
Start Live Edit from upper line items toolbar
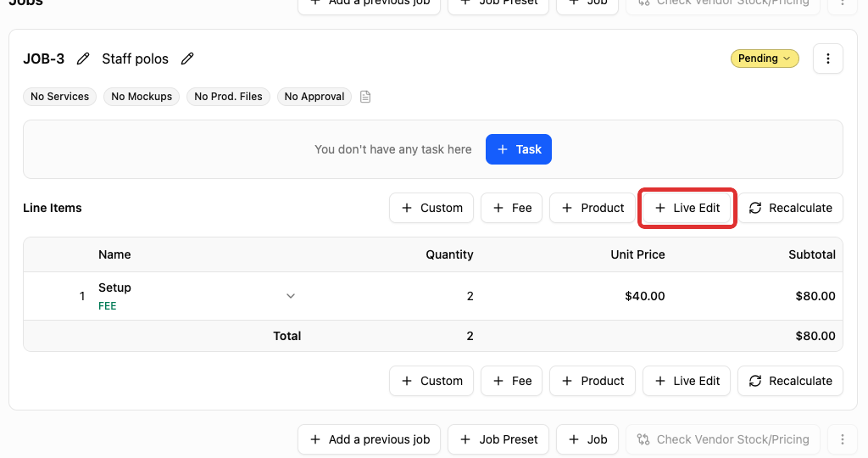tap(687, 208)
